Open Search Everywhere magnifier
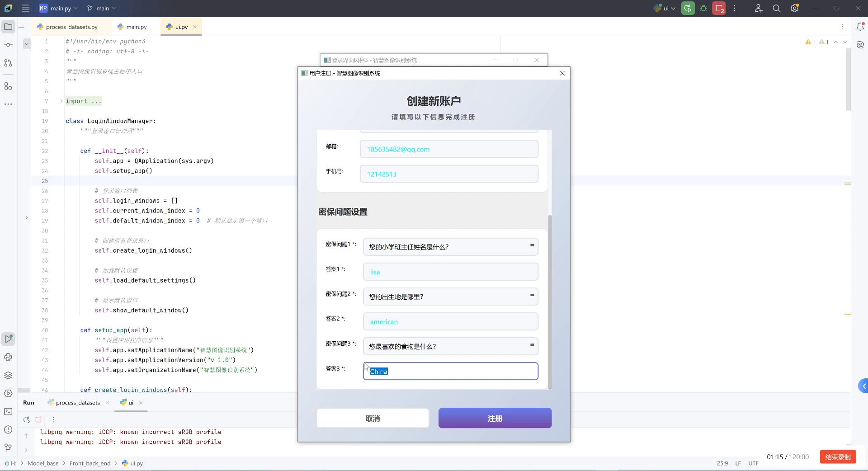Viewport: 868px width, 471px height. point(777,8)
